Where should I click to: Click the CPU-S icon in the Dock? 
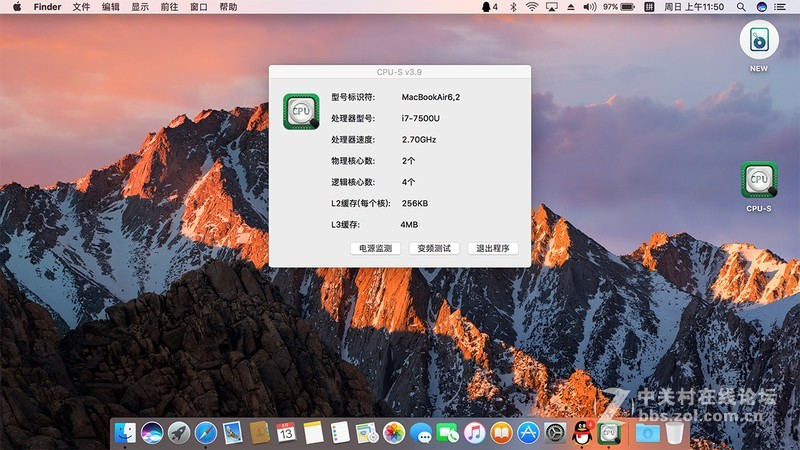click(609, 433)
